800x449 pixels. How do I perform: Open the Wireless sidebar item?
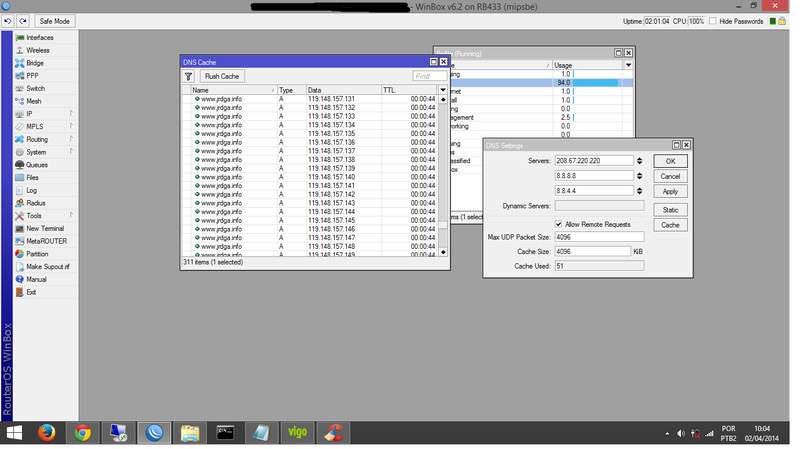(x=38, y=51)
